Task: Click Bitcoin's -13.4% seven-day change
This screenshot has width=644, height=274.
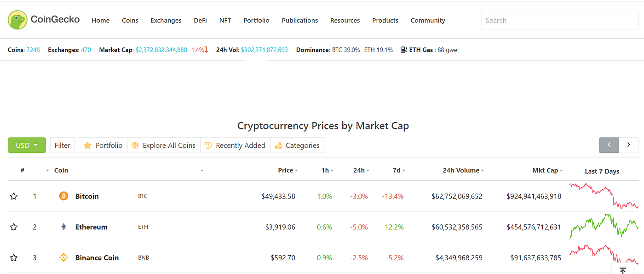Action: pyautogui.click(x=392, y=196)
